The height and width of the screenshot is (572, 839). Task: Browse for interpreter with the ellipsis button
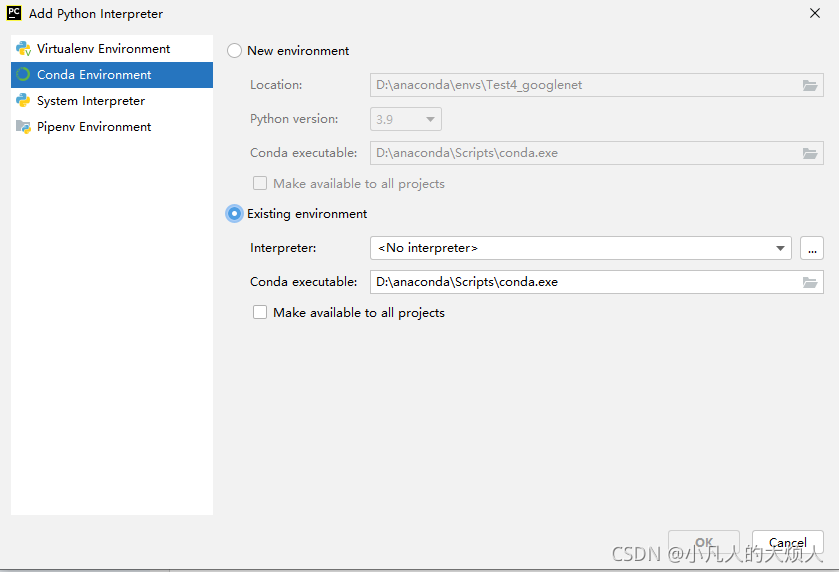(x=812, y=248)
